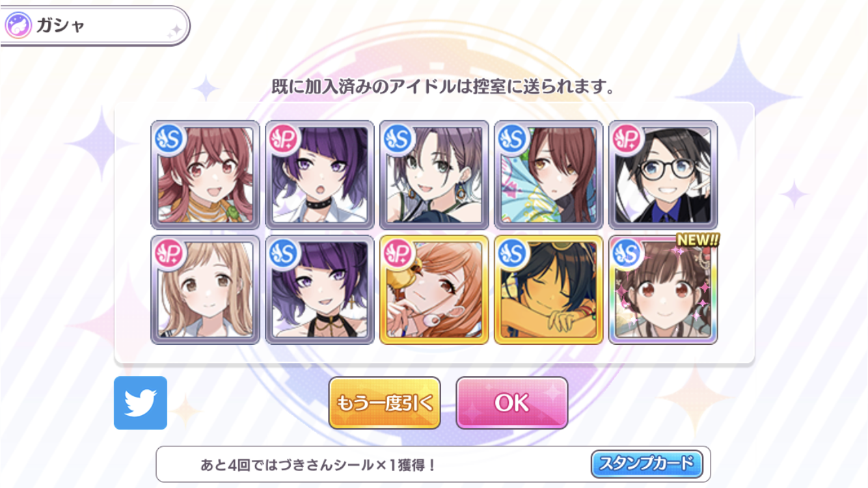Click the stamp progress message bar
868x488 pixels.
[x=433, y=464]
